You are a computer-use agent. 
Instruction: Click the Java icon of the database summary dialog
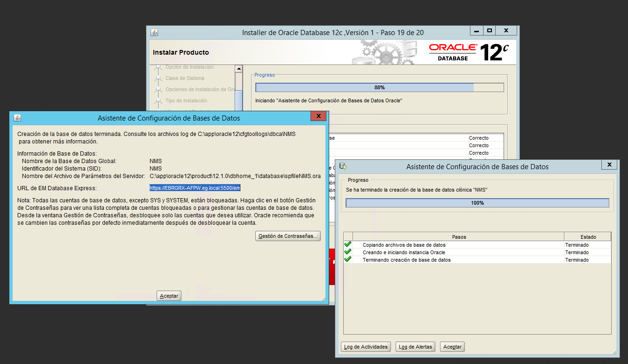click(17, 118)
